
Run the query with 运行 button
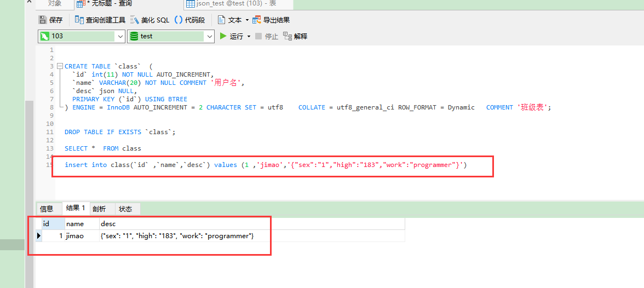[232, 36]
